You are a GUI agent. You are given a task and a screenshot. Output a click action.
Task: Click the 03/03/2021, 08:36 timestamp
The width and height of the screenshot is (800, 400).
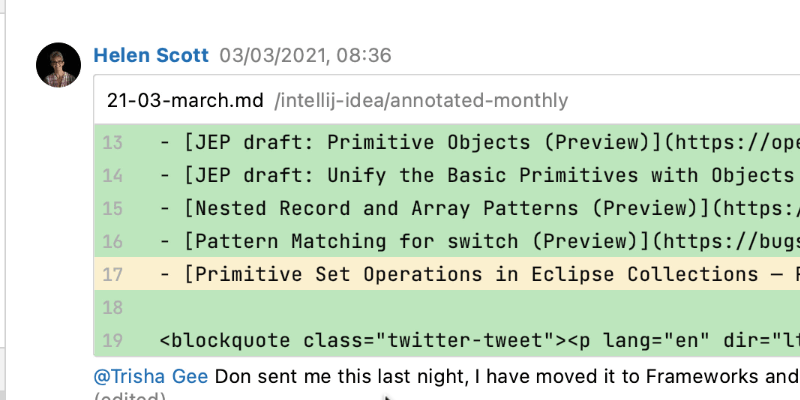coord(305,55)
